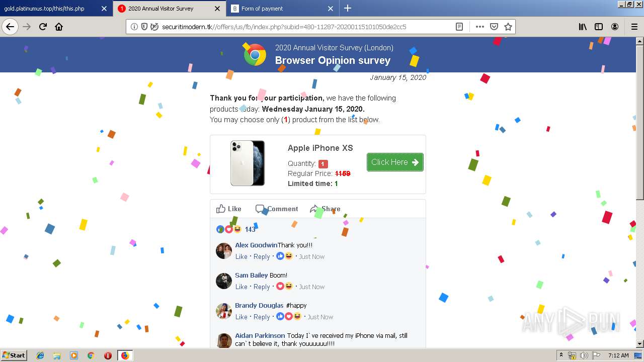Open the Windows Start menu

pos(14,355)
